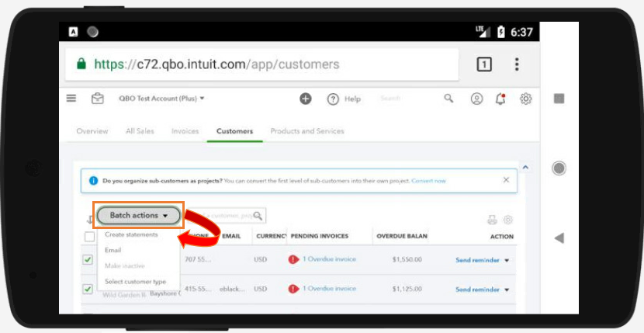Select the Customers tab
The image size is (644, 333).
click(234, 131)
